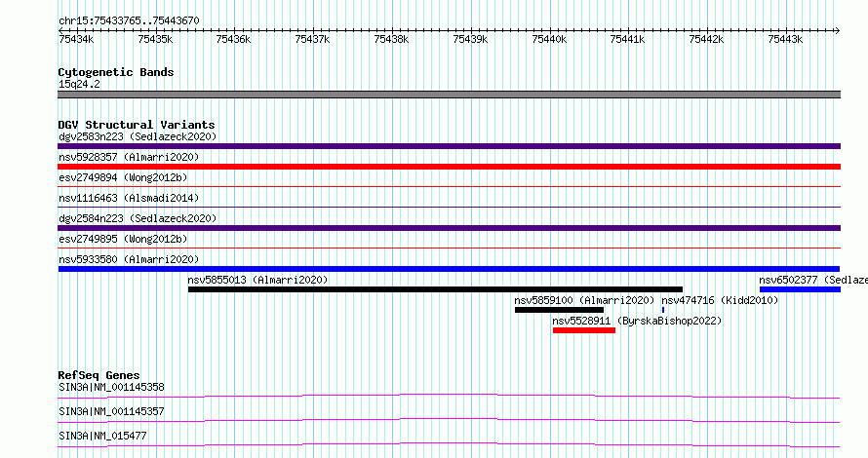Click the thin red line under esv2749895
The width and height of the screenshot is (868, 458).
pyautogui.click(x=449, y=248)
